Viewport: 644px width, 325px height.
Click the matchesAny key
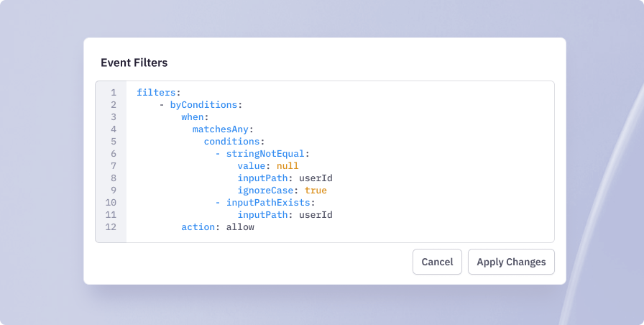(x=221, y=129)
